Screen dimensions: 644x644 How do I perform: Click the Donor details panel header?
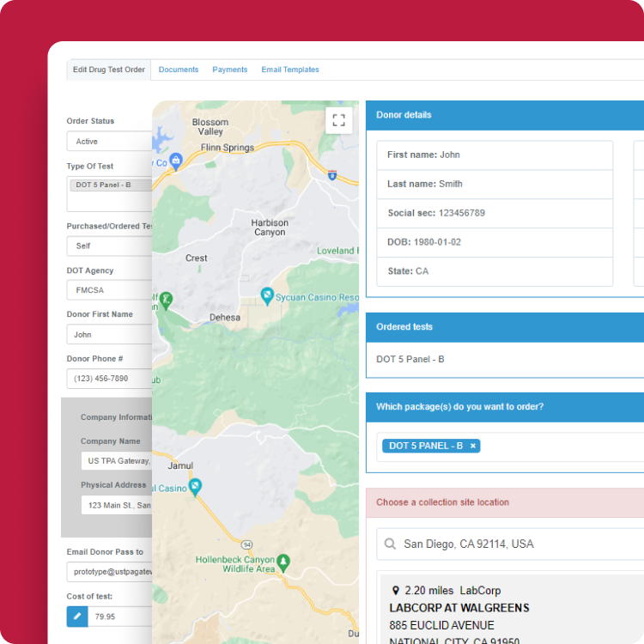505,115
